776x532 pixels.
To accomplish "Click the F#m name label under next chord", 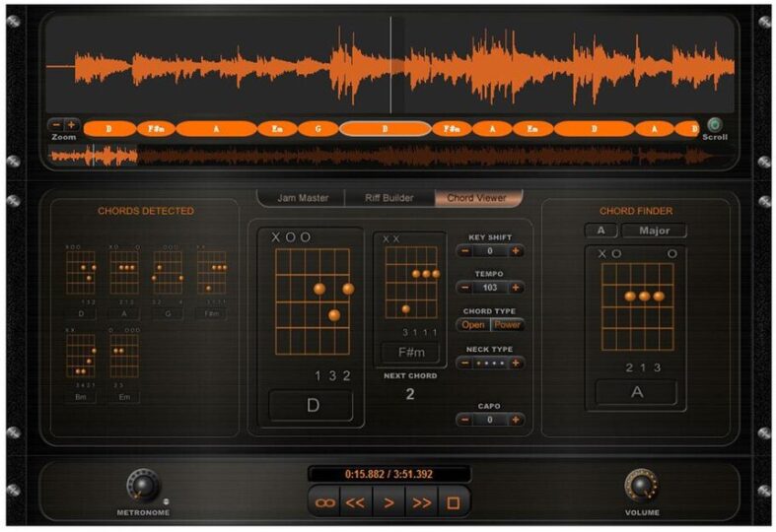I will (x=411, y=353).
